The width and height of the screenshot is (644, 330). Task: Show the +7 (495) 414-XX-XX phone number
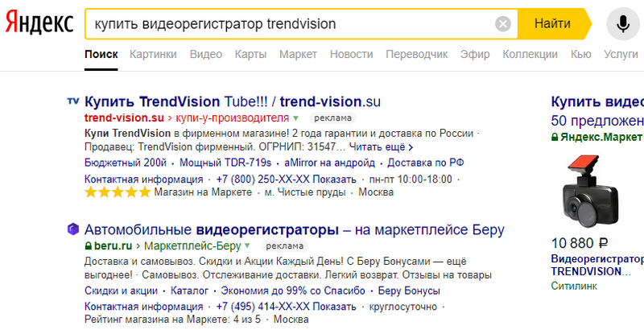point(287,307)
